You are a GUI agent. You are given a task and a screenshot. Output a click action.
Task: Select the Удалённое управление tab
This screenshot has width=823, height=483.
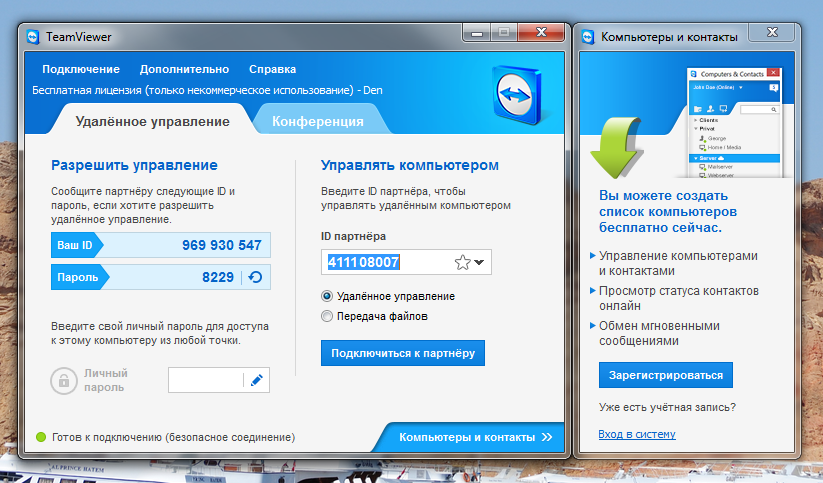[152, 121]
